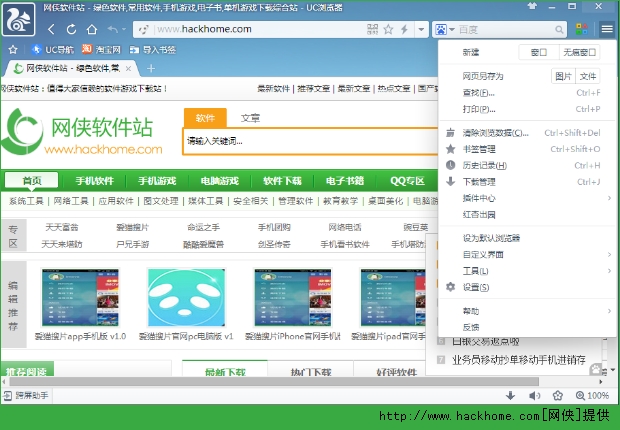Viewport: 620px width, 430px height.
Task: Click 导入书签 in bookmarks bar
Action: (152, 49)
